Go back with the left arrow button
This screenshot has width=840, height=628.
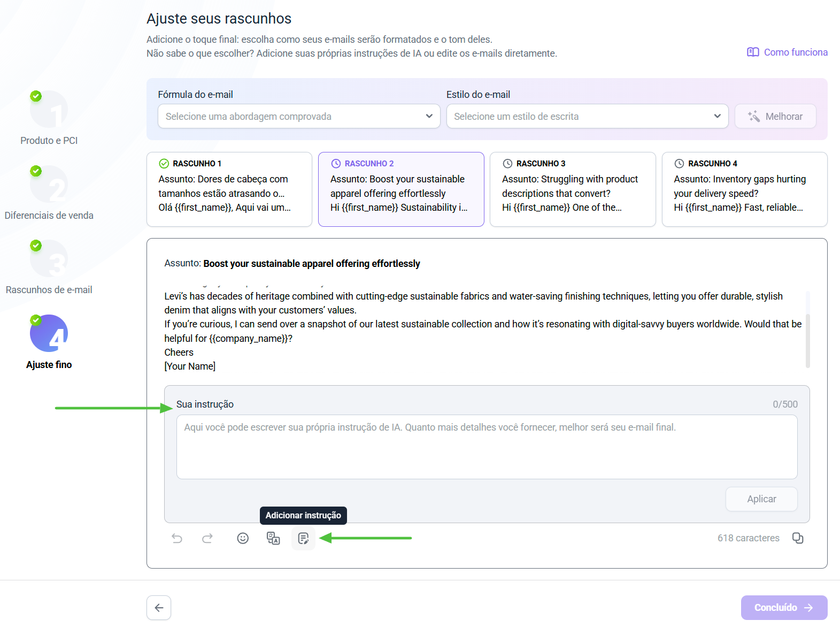click(159, 608)
